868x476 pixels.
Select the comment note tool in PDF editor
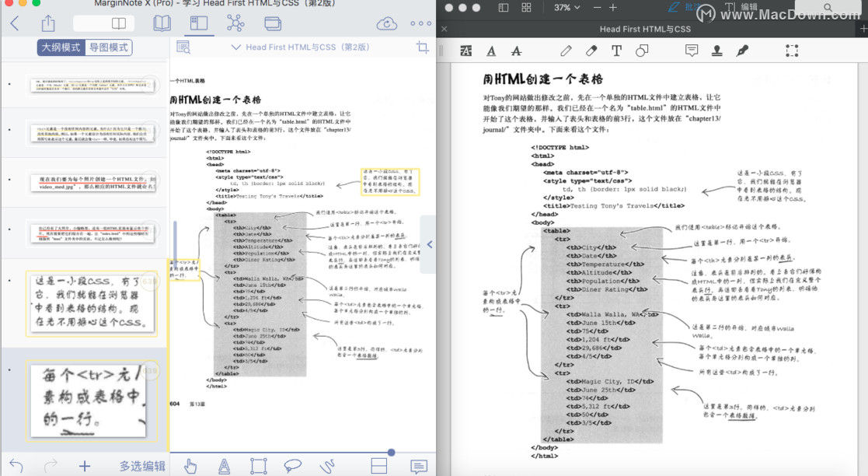[692, 51]
